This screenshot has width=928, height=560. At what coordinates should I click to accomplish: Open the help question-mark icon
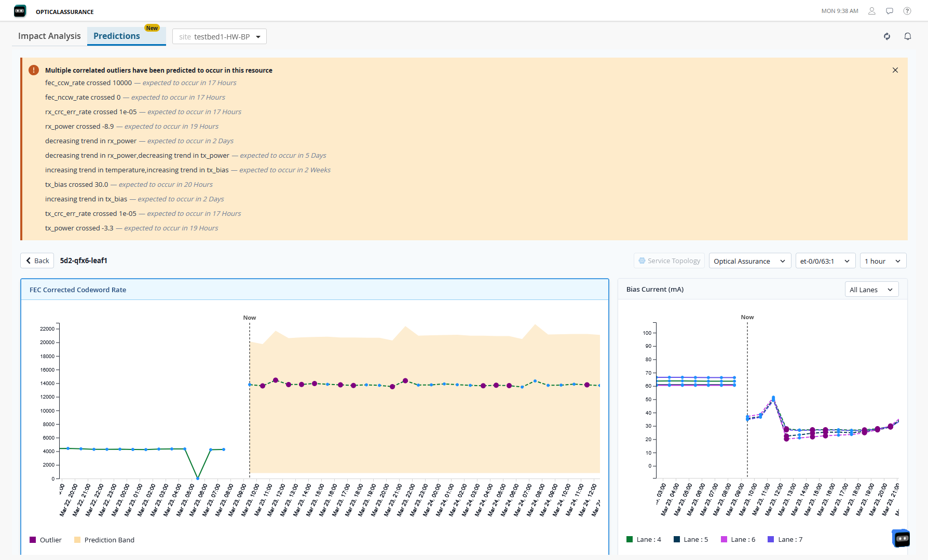[907, 10]
